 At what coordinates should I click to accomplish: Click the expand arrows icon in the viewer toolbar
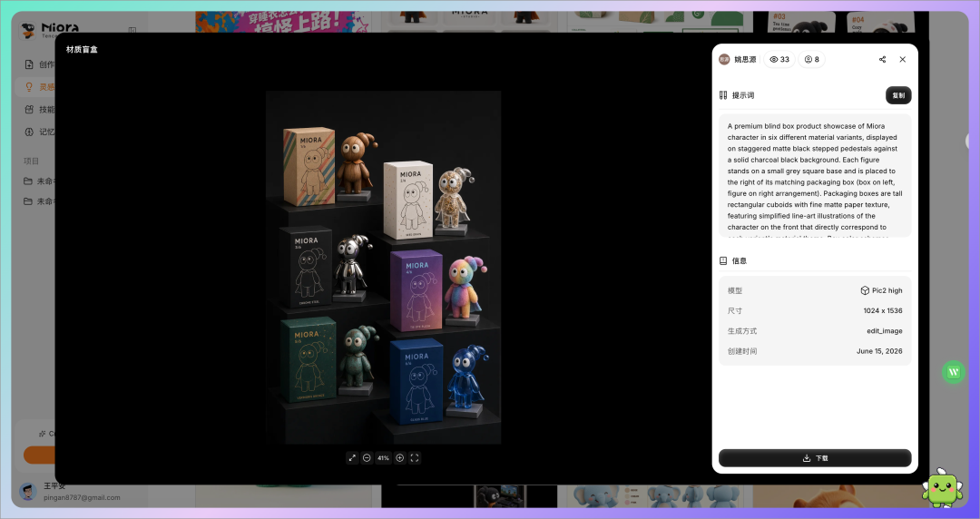pos(352,457)
